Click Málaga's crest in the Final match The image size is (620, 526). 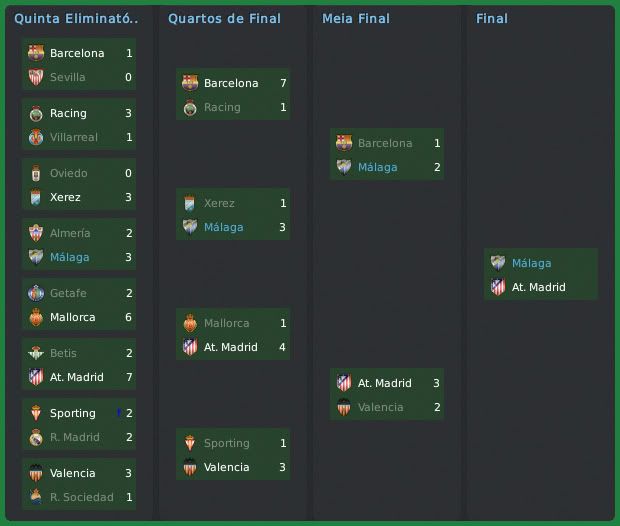(498, 263)
